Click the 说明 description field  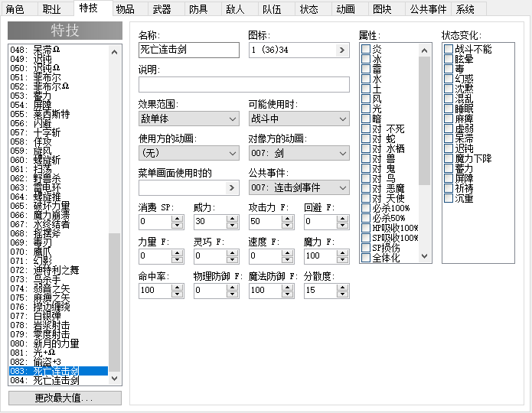click(244, 84)
